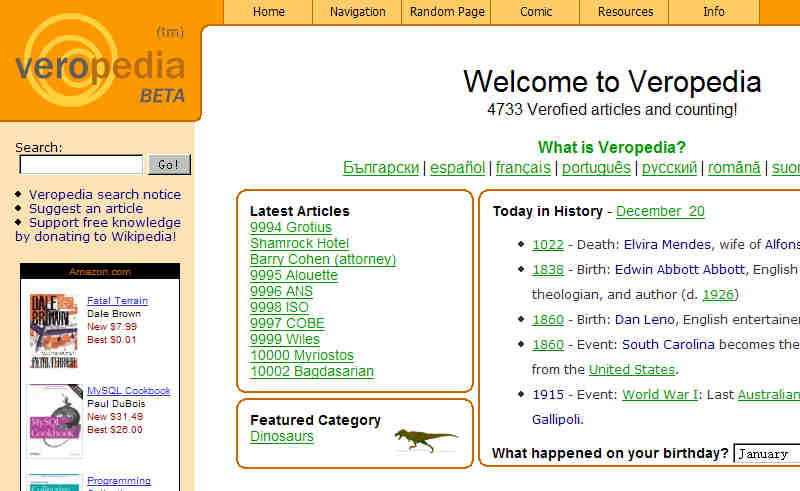
Task: Open the World War I link
Action: tap(660, 395)
